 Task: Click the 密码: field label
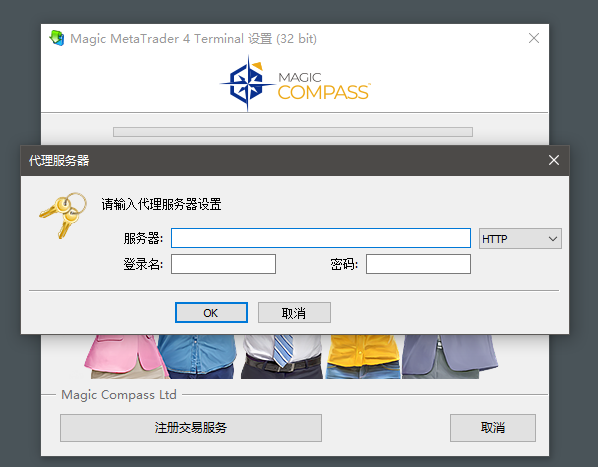[x=344, y=264]
